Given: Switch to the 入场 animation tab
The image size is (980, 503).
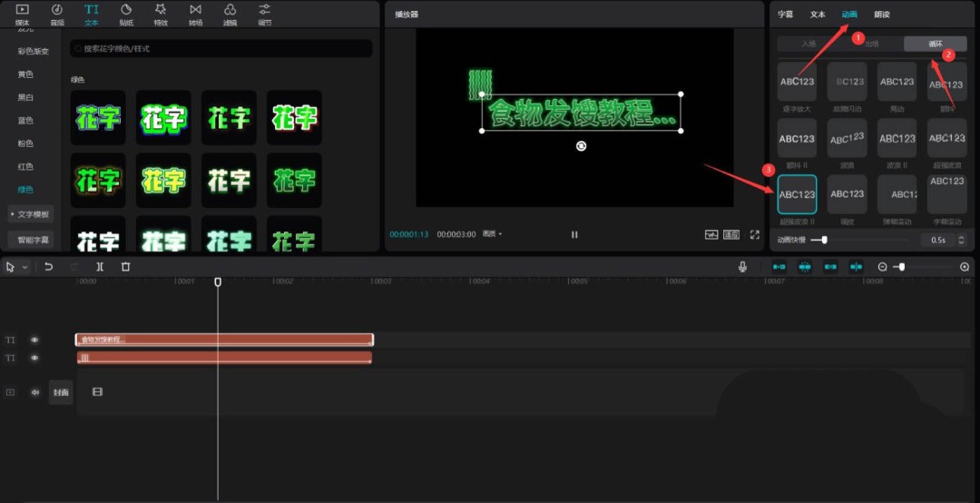Looking at the screenshot, I should tap(808, 44).
